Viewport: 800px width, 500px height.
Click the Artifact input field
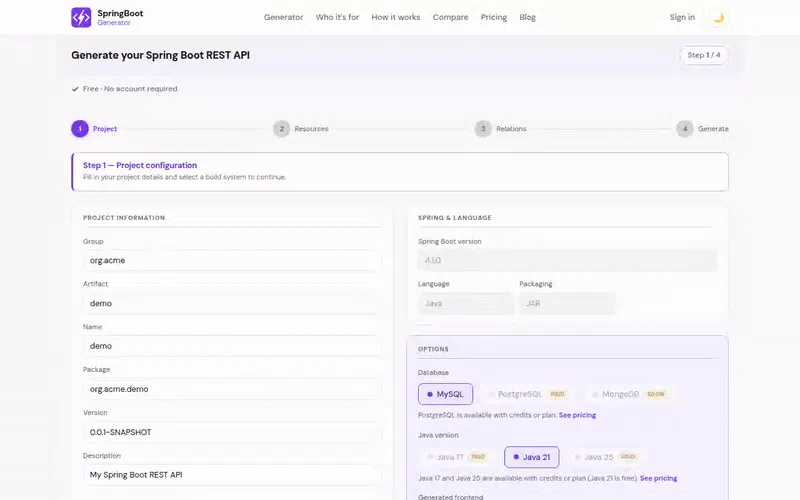232,303
